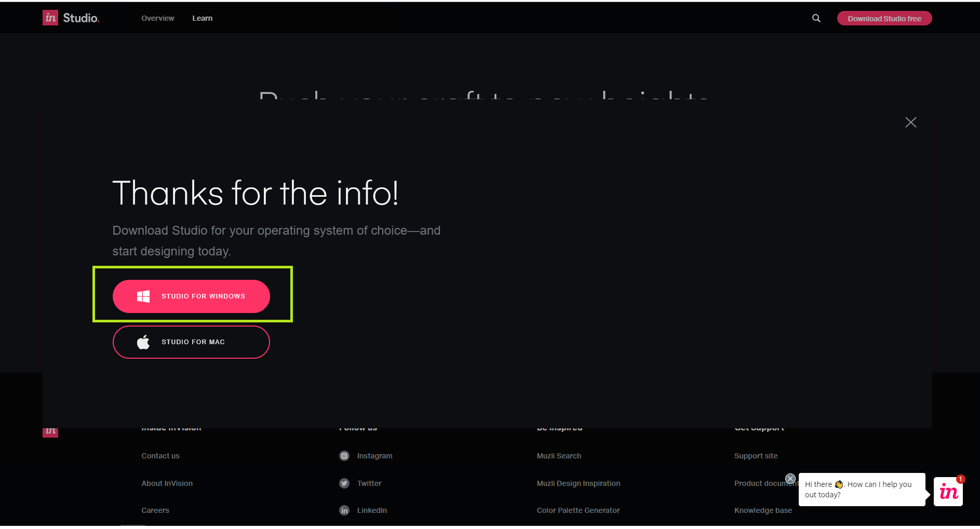Close the Thanks for the info dialog
Viewport: 980px width, 529px height.
910,122
